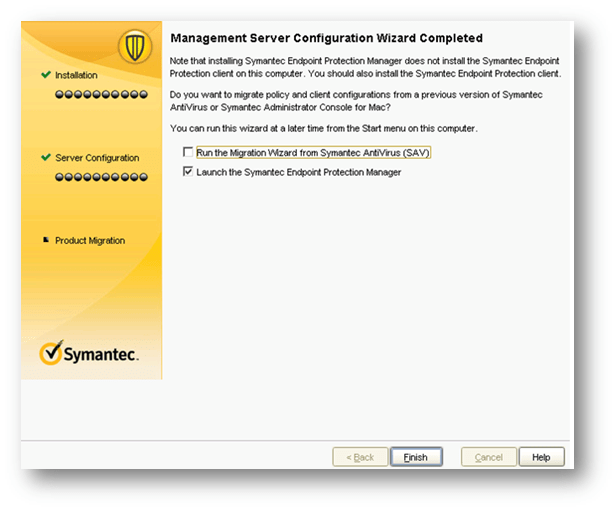Click the paragraph about running wizard later
Image resolution: width=616 pixels, height=511 pixels.
tap(324, 129)
